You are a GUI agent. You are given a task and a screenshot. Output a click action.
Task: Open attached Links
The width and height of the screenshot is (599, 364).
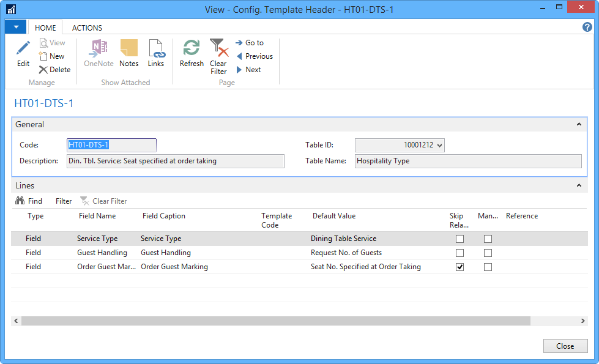point(156,49)
